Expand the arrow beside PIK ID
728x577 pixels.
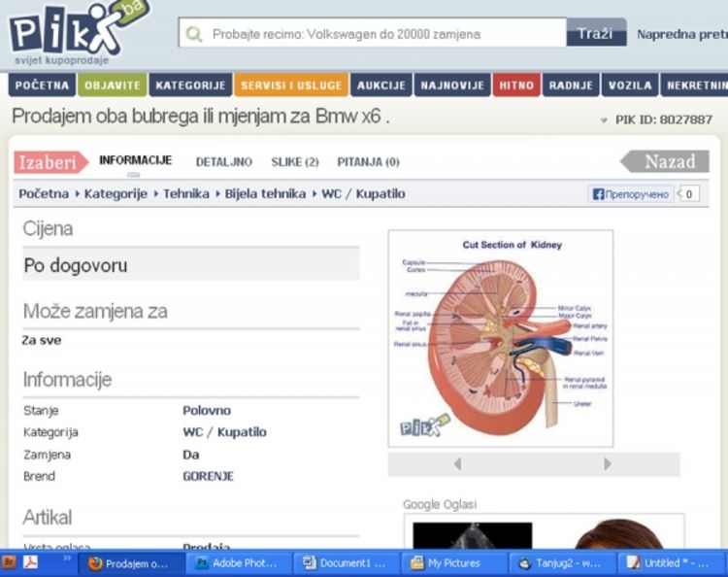click(604, 120)
